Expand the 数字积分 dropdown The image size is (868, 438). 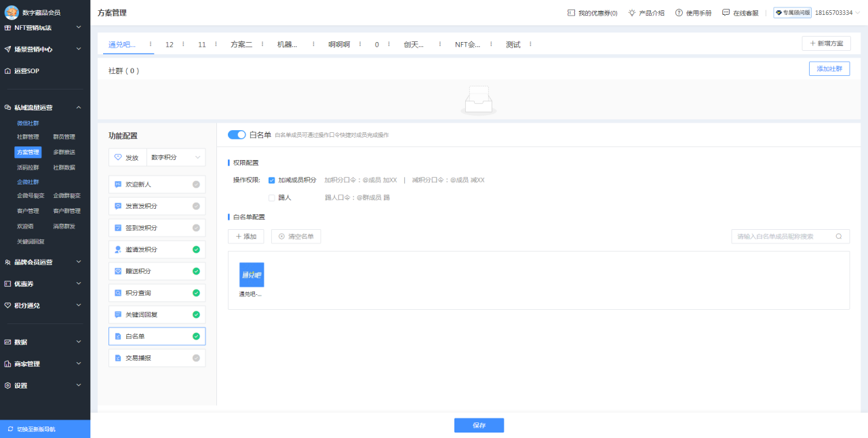(176, 157)
